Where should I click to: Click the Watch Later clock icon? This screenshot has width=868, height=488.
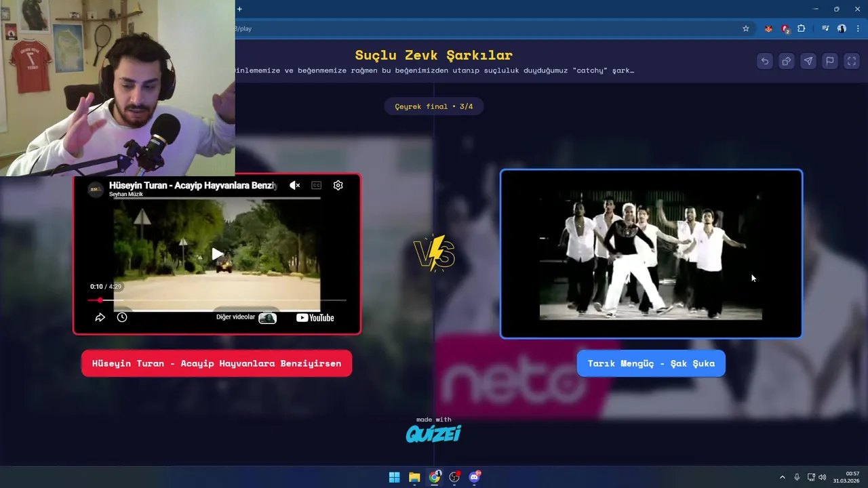pos(122,317)
